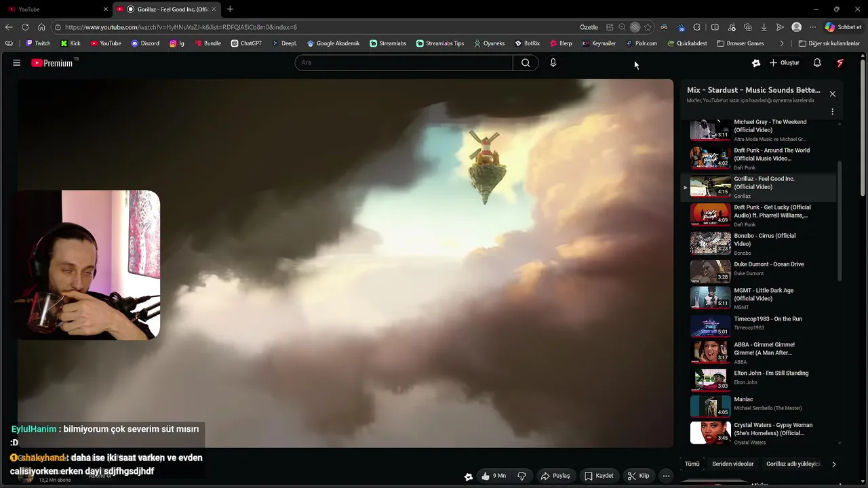Open more actions ellipsis under video
This screenshot has height=488, width=868.
666,476
